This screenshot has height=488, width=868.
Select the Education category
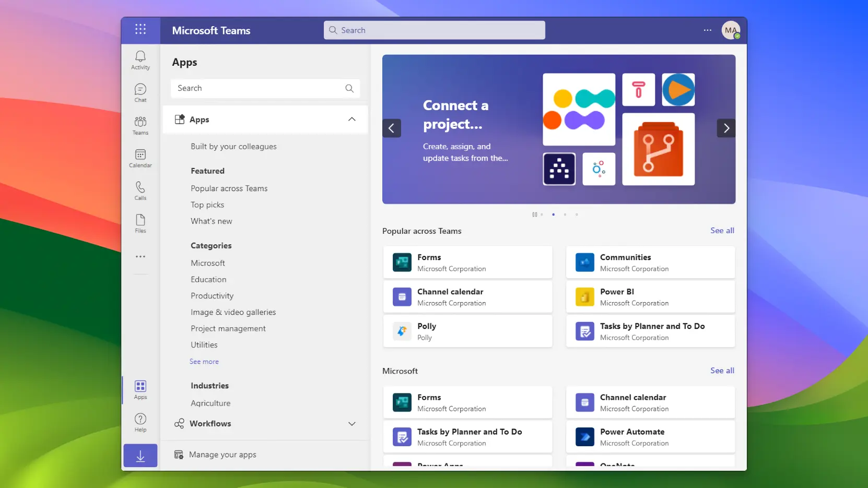[x=208, y=279]
